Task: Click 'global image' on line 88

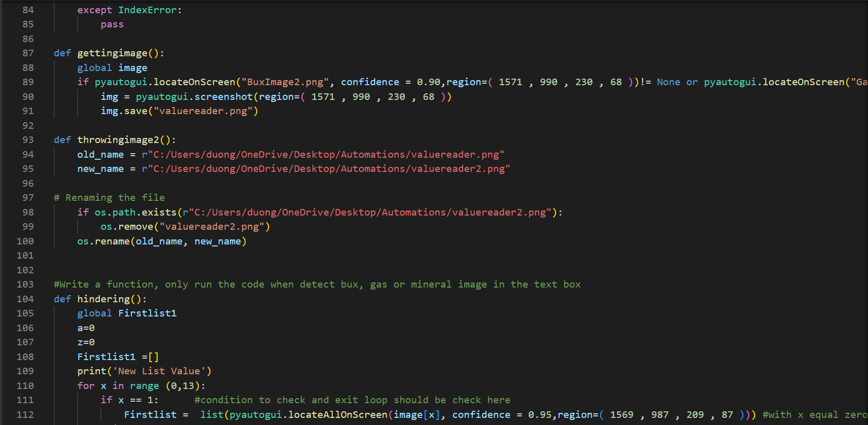Action: click(112, 67)
